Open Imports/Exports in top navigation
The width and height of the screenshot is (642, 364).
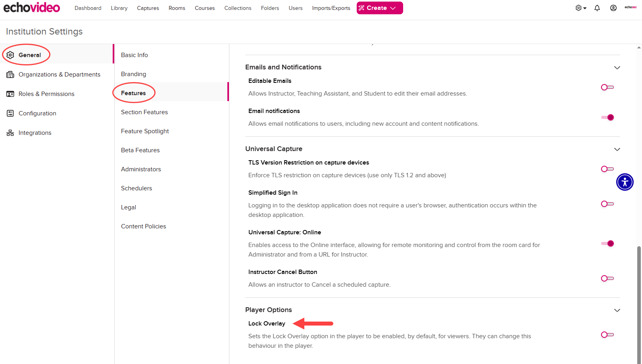pyautogui.click(x=331, y=8)
